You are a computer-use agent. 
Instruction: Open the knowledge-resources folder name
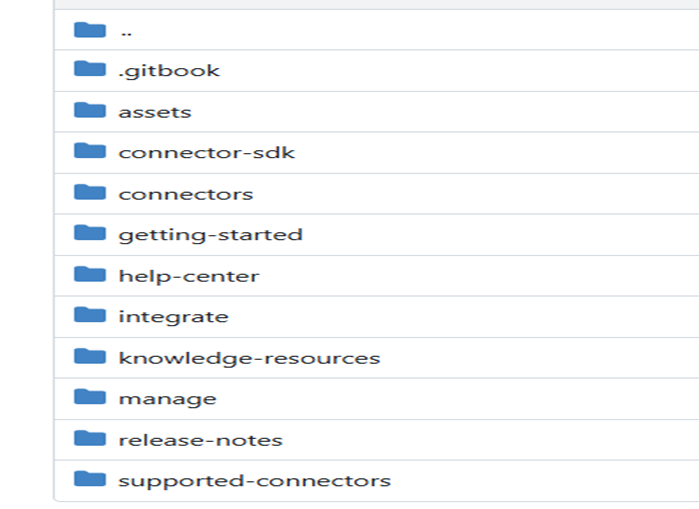(249, 358)
